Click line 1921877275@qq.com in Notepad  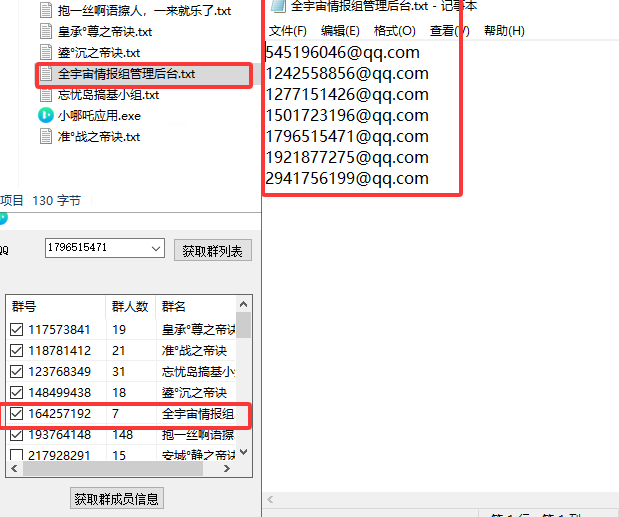pyautogui.click(x=347, y=157)
